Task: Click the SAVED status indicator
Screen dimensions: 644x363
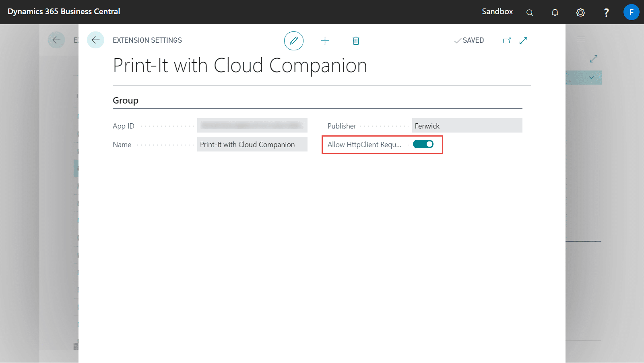Action: point(469,40)
